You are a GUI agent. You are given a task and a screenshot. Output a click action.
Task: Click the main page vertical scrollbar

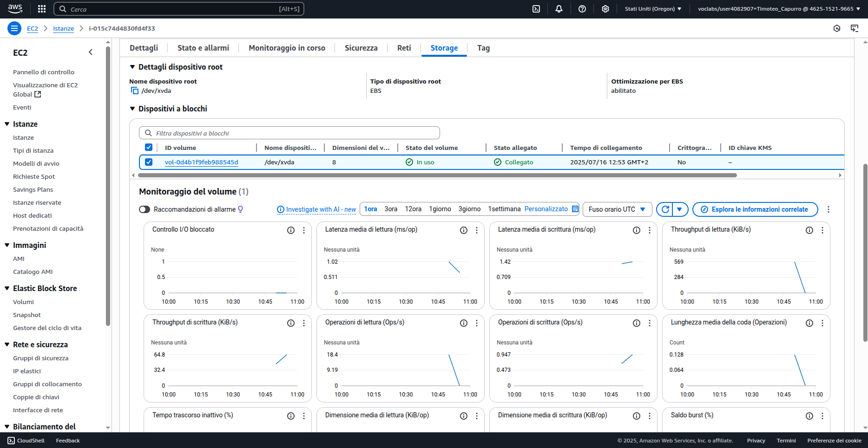click(865, 253)
